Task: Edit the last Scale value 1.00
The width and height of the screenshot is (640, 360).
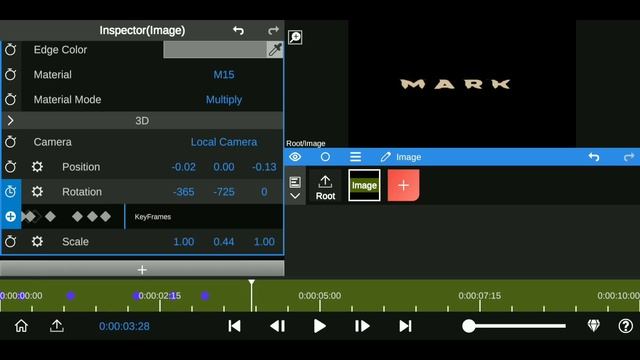Action: point(264,241)
